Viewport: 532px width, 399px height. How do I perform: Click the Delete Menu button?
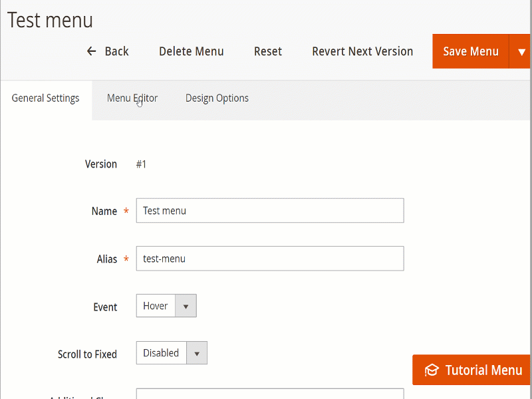pos(191,51)
